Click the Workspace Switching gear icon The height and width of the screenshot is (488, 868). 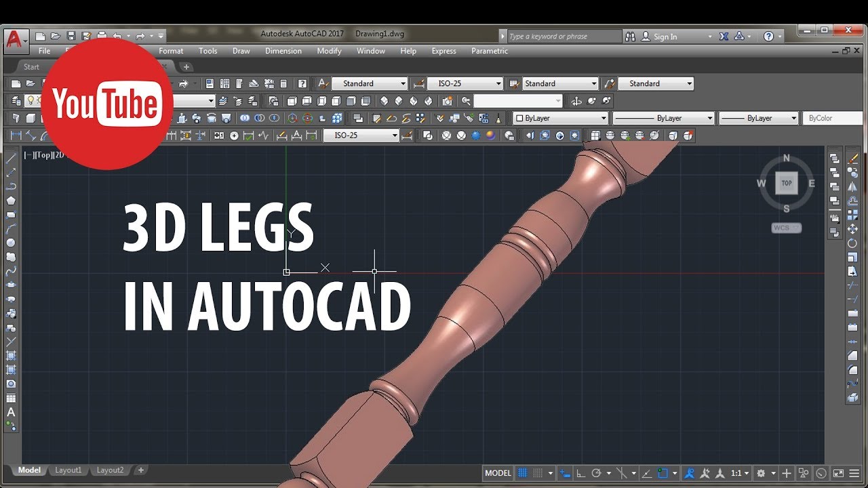[761, 473]
